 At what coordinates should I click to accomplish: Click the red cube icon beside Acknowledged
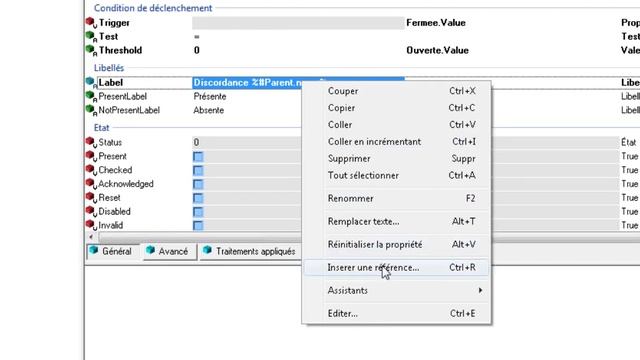pos(90,183)
